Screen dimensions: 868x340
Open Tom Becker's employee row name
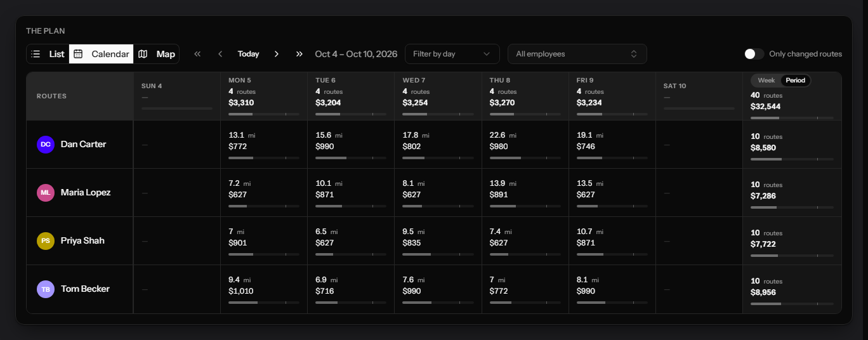pos(85,289)
